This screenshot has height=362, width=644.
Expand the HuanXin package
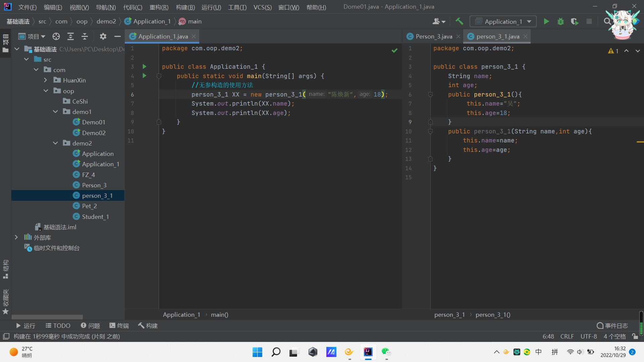coord(46,80)
